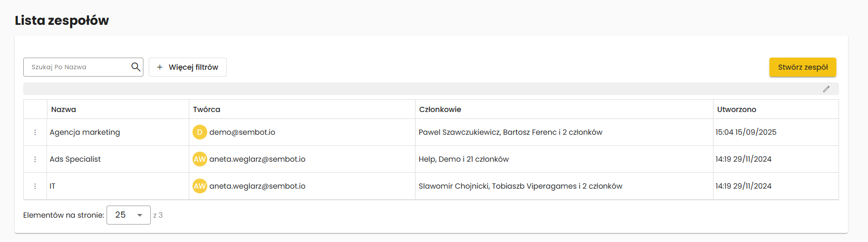Sort by the Utworzono column header
Screen dimensions: 868x242
[737, 109]
